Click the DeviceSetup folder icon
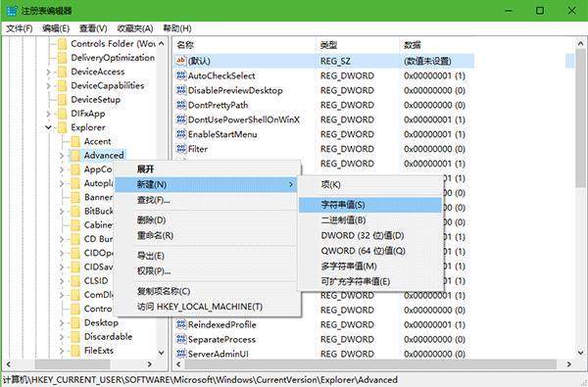Screen dimensions: 588x387 [x=63, y=100]
